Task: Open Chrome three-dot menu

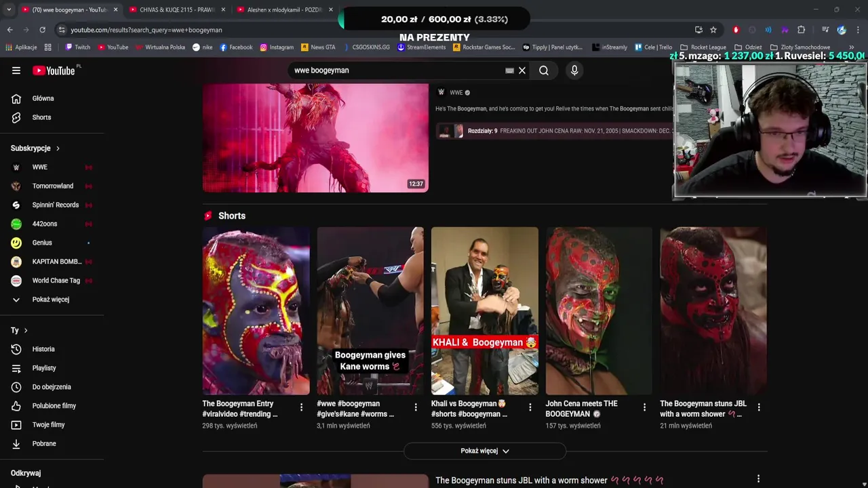Action: 858,30
